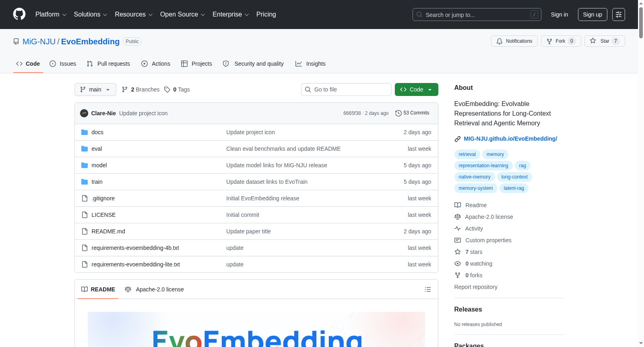The image size is (644, 347).
Task: Open the Platform dropdown menu
Action: coord(51,15)
